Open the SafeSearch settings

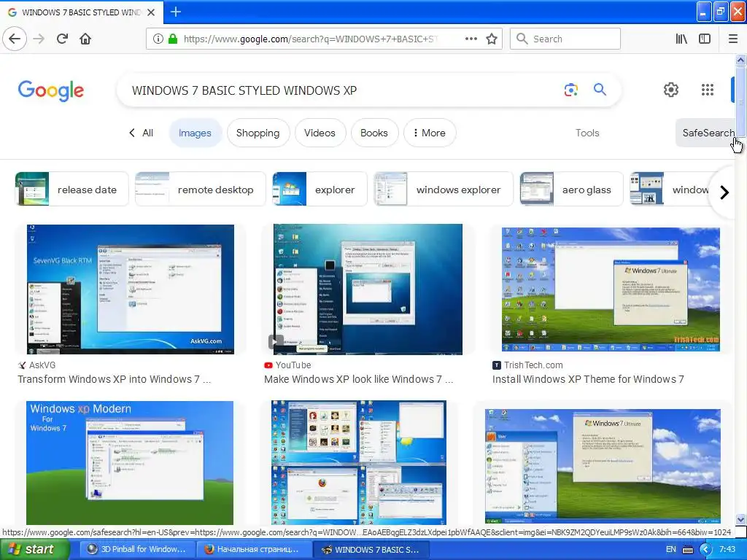(x=705, y=133)
